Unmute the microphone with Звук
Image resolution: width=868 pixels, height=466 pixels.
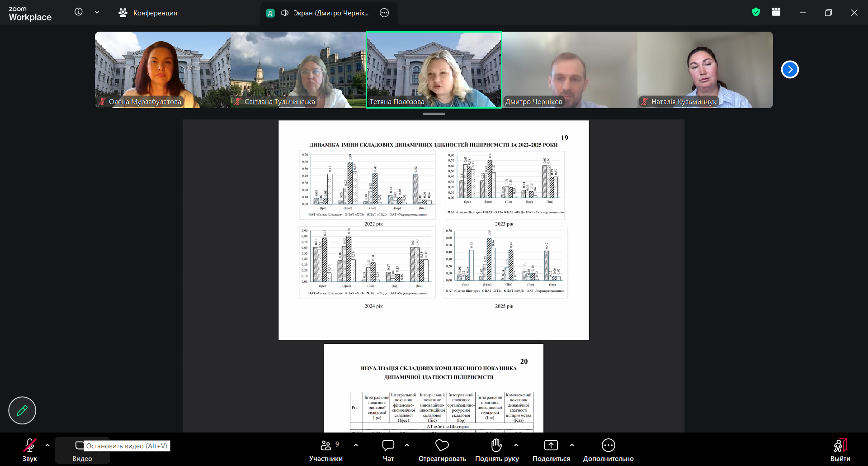click(x=30, y=451)
